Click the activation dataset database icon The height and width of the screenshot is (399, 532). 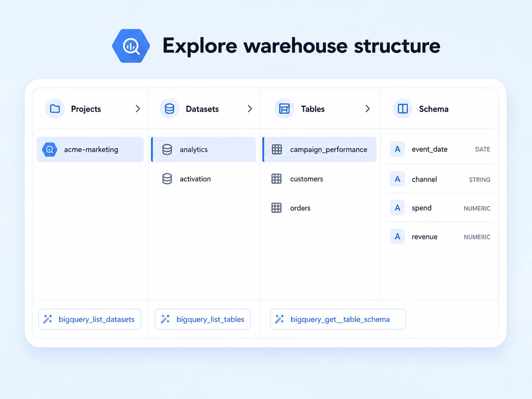[167, 179]
